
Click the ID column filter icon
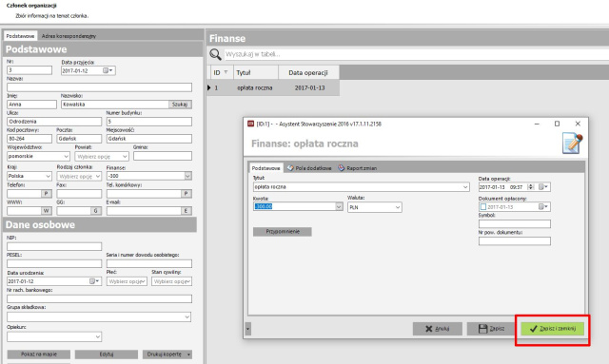pos(226,72)
